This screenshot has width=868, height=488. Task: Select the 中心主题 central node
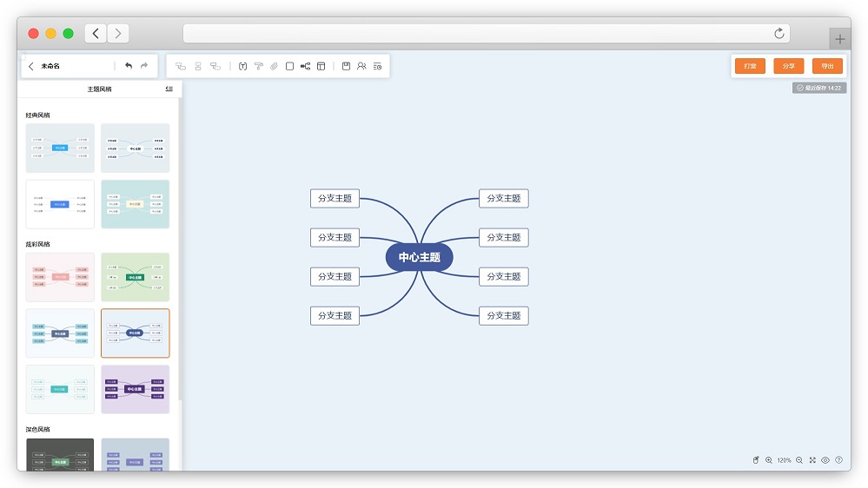[x=419, y=257]
